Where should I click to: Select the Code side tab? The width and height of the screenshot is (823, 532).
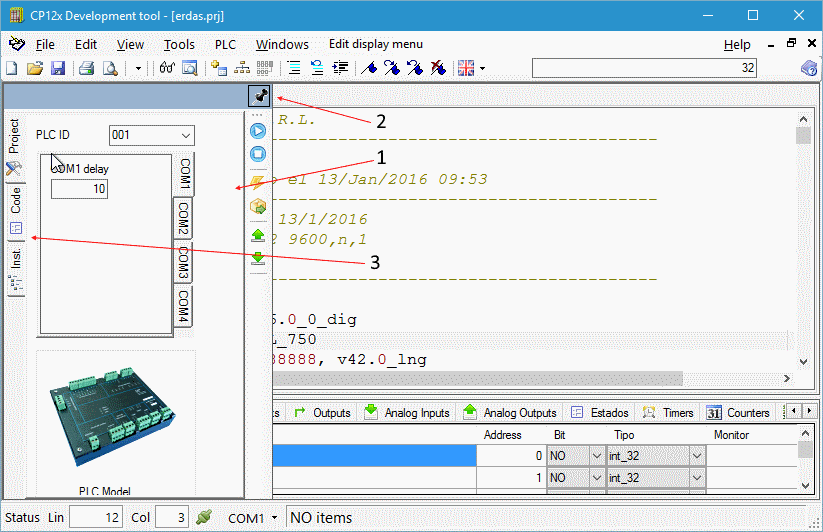tap(15, 200)
